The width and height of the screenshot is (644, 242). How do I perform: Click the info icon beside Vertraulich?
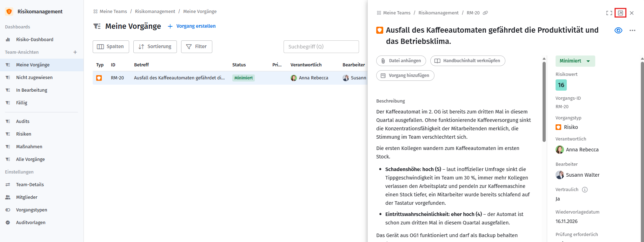pyautogui.click(x=585, y=190)
